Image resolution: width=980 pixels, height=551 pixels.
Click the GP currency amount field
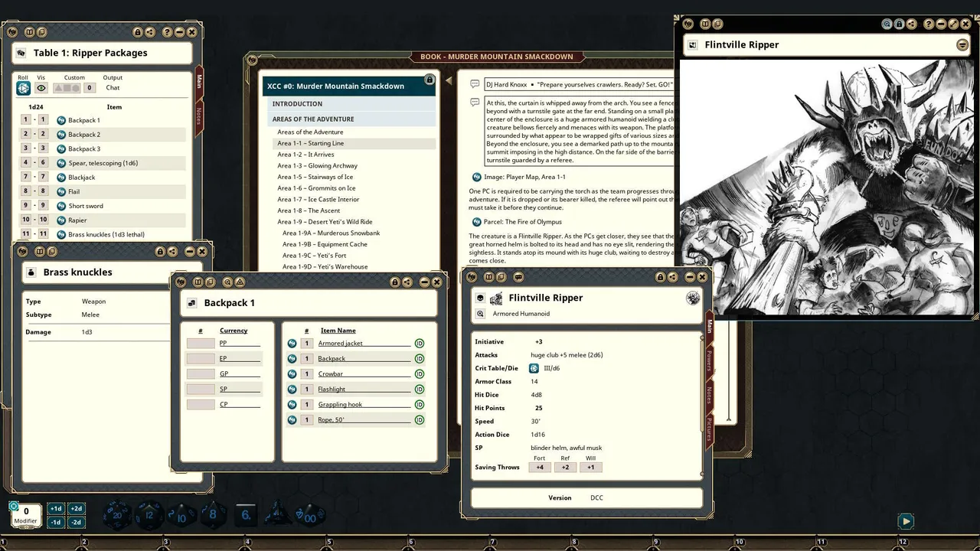pyautogui.click(x=201, y=373)
